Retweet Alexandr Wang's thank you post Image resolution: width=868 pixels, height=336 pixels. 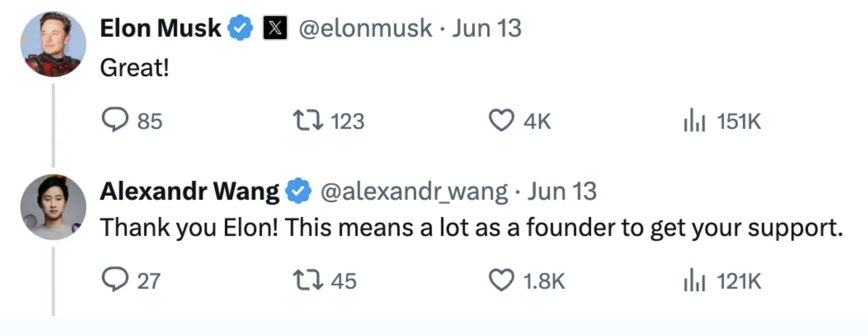307,281
